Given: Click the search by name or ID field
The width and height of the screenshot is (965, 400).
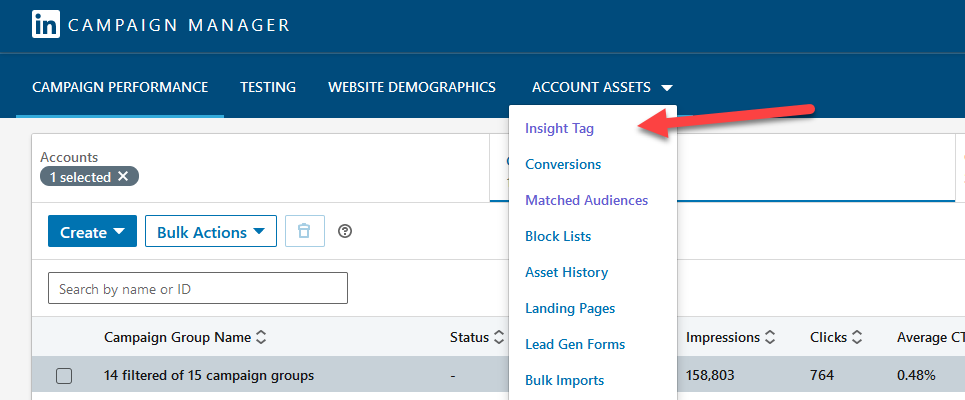Looking at the screenshot, I should pos(197,289).
